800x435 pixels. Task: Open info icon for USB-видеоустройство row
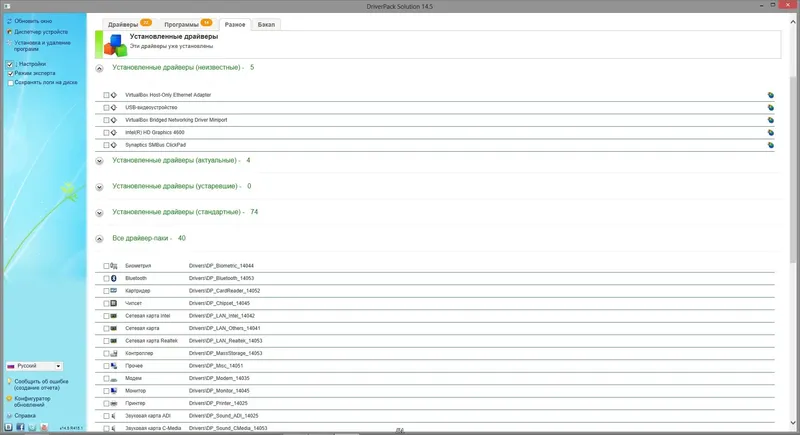tap(770, 108)
